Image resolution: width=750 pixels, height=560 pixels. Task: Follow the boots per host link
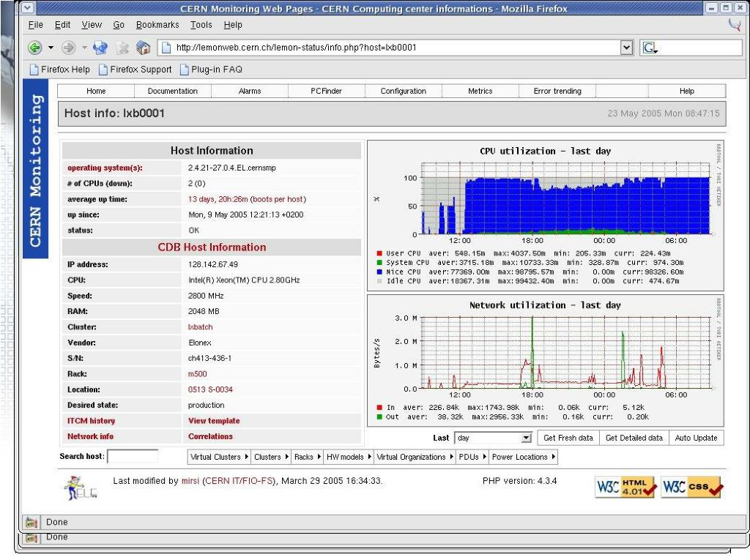point(278,199)
